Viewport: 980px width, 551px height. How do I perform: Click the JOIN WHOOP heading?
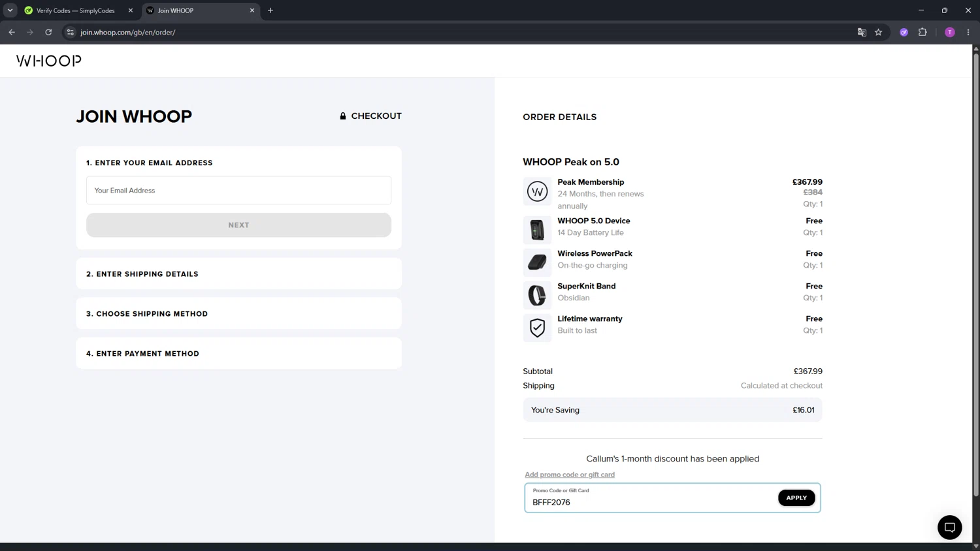pos(134,116)
